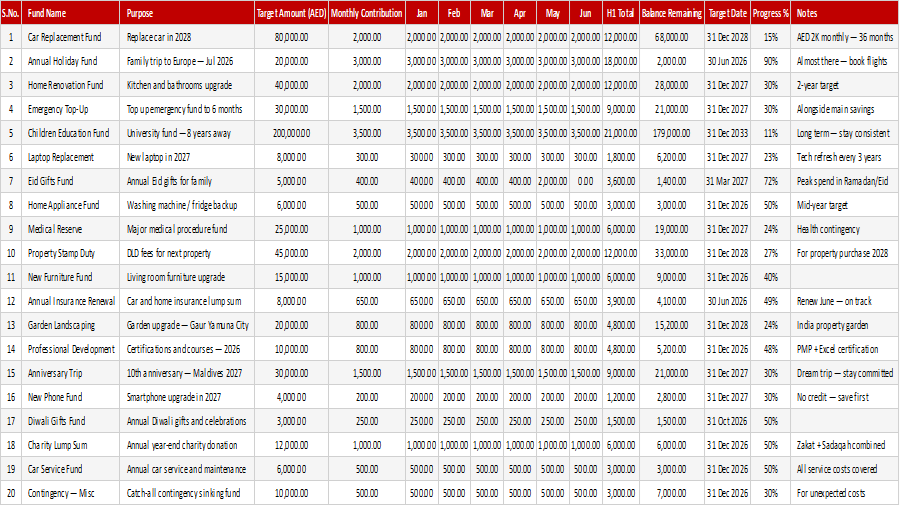Click balance remaining 68,000.00
Viewport: 900px width, 529px height.
[x=672, y=37]
